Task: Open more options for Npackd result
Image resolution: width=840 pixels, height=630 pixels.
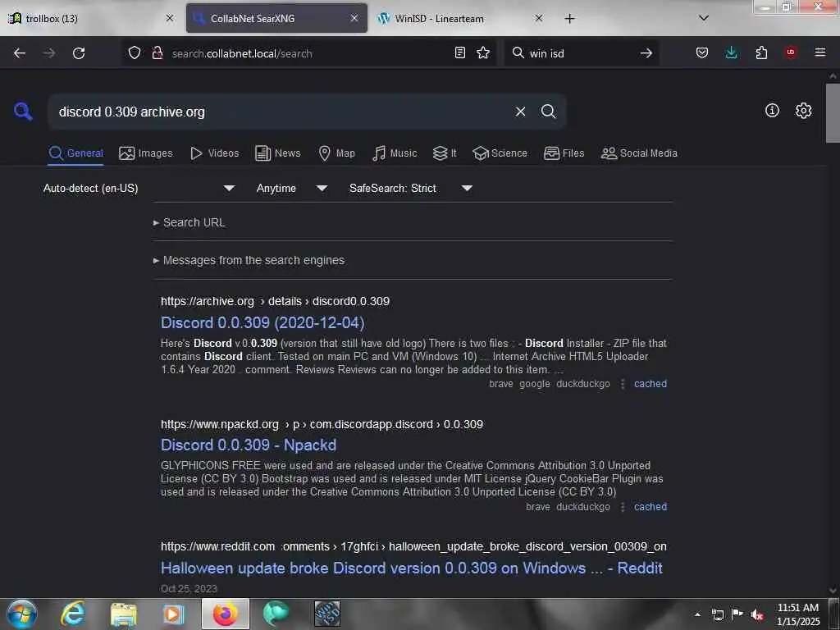Action: (x=622, y=507)
